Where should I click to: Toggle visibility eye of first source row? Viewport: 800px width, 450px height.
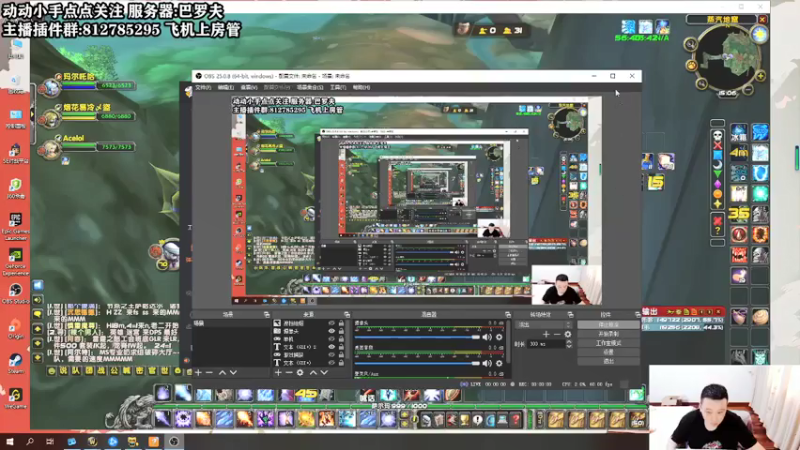tap(332, 323)
